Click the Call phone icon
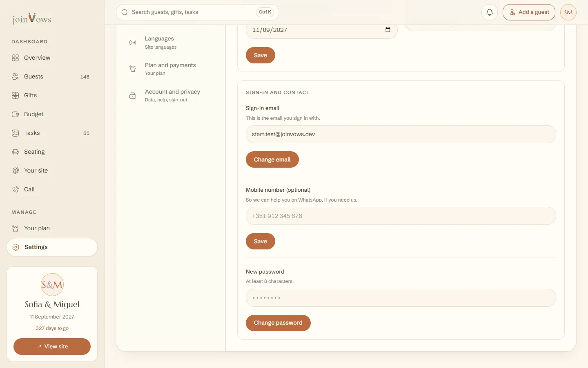This screenshot has width=588, height=368. 16,190
